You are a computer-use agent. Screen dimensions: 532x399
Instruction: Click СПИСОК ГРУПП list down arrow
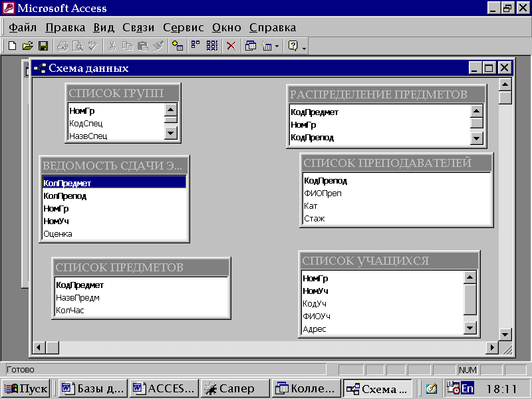pos(170,133)
